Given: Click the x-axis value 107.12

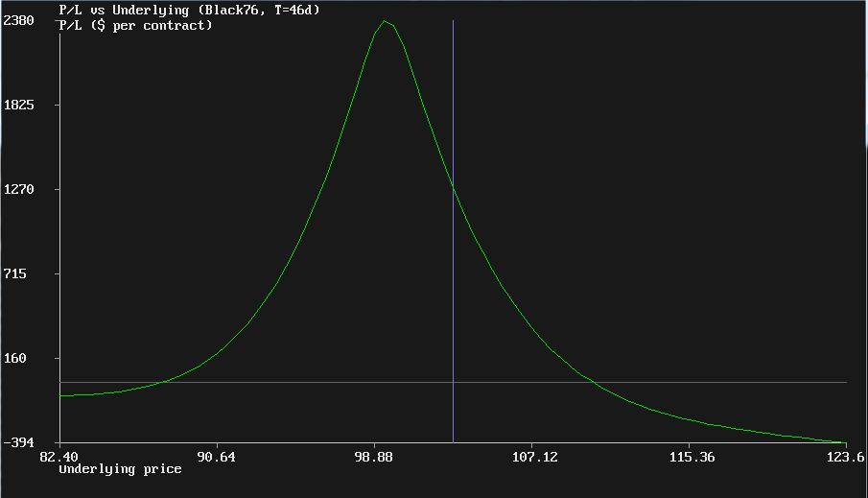Looking at the screenshot, I should click(535, 457).
